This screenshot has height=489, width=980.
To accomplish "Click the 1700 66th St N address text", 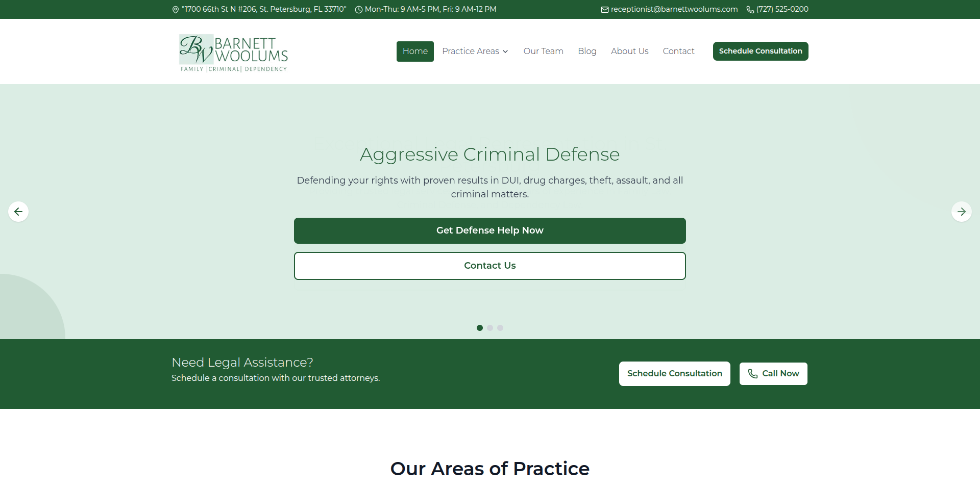I will pos(264,9).
